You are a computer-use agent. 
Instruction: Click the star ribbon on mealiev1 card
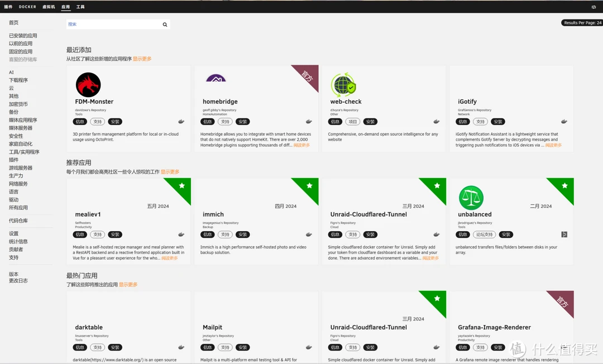[x=181, y=186]
